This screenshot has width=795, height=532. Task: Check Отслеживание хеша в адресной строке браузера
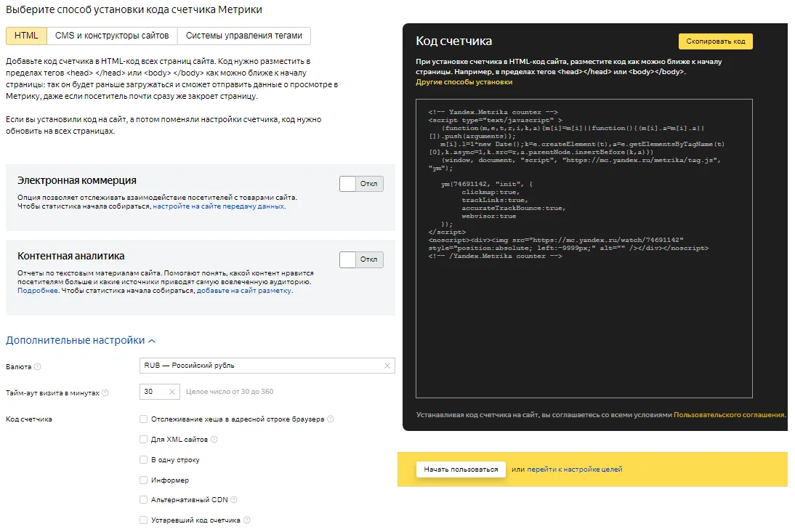point(143,419)
